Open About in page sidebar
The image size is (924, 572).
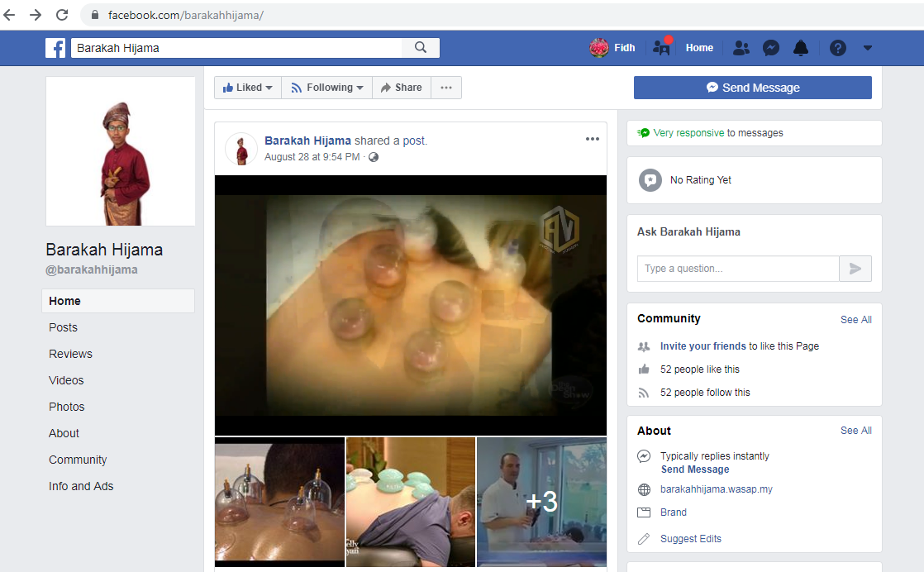click(x=64, y=434)
